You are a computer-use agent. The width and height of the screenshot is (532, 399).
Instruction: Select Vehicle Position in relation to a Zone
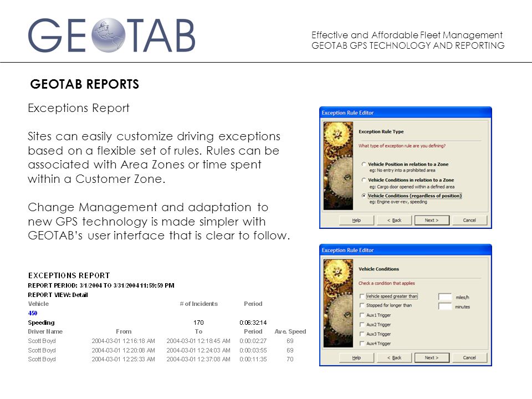[x=364, y=164]
